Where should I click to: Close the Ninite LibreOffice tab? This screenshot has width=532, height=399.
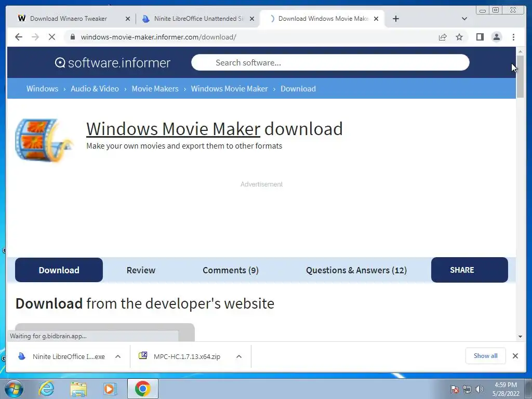pos(252,19)
